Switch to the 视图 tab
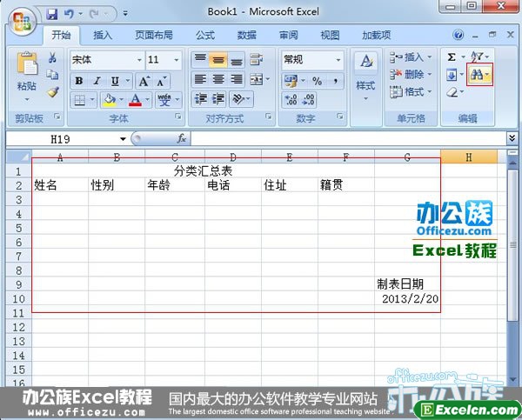The width and height of the screenshot is (522, 420). click(330, 35)
